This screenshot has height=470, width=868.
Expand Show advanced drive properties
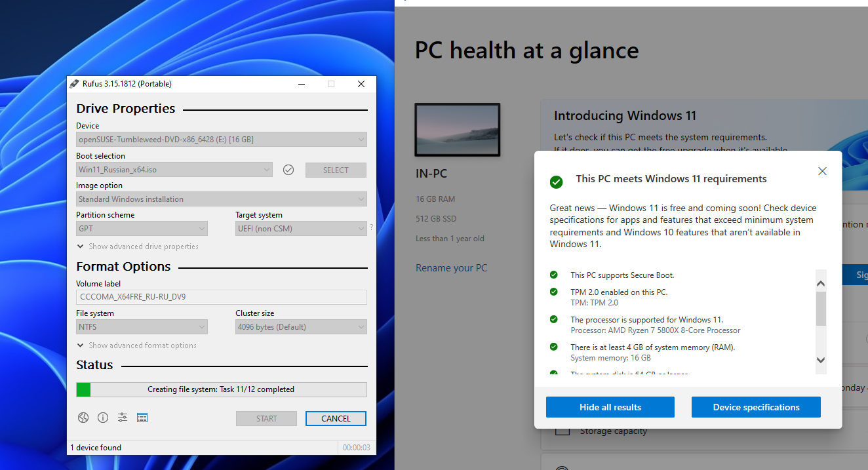(x=138, y=246)
